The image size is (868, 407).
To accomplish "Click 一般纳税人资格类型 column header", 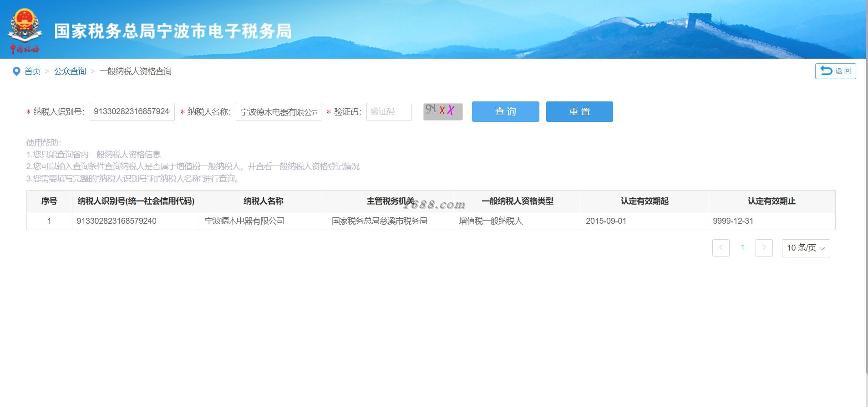I will 518,201.
